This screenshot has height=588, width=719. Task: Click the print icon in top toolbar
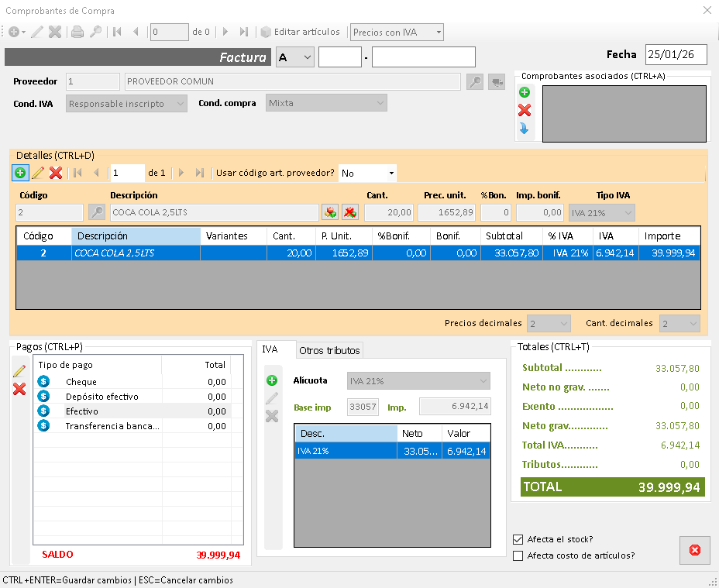[x=77, y=32]
